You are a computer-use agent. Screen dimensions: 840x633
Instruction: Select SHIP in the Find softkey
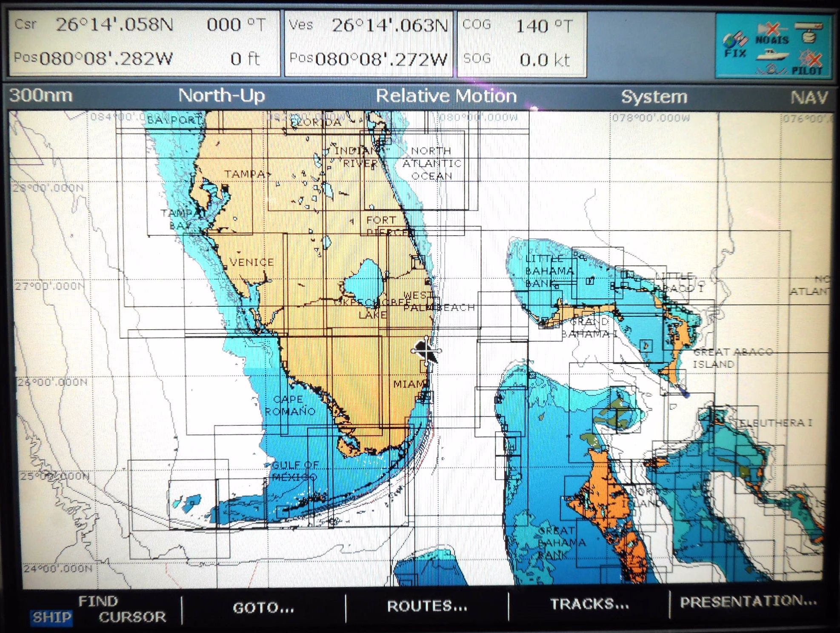coord(52,617)
